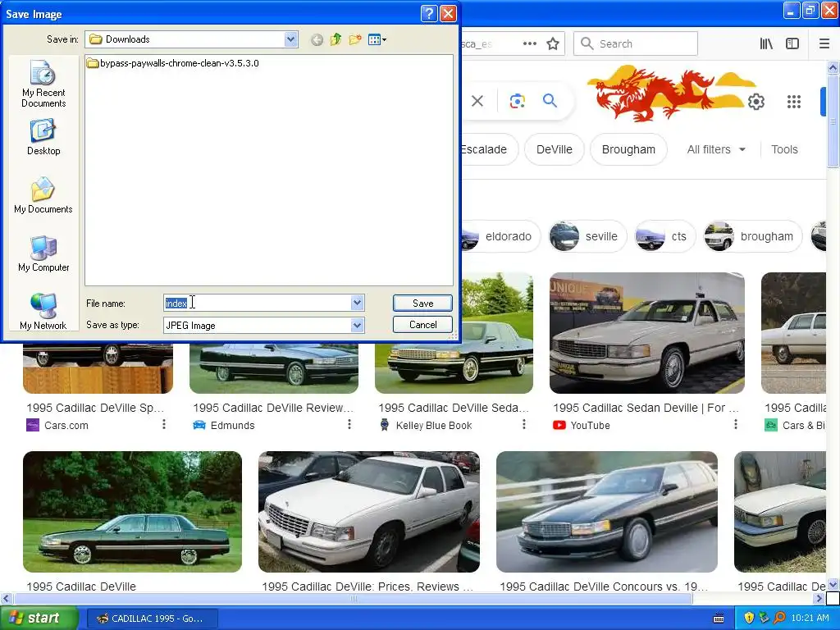Open the Library icon in the browser toolbar
Screen dimensions: 840x630
766,44
